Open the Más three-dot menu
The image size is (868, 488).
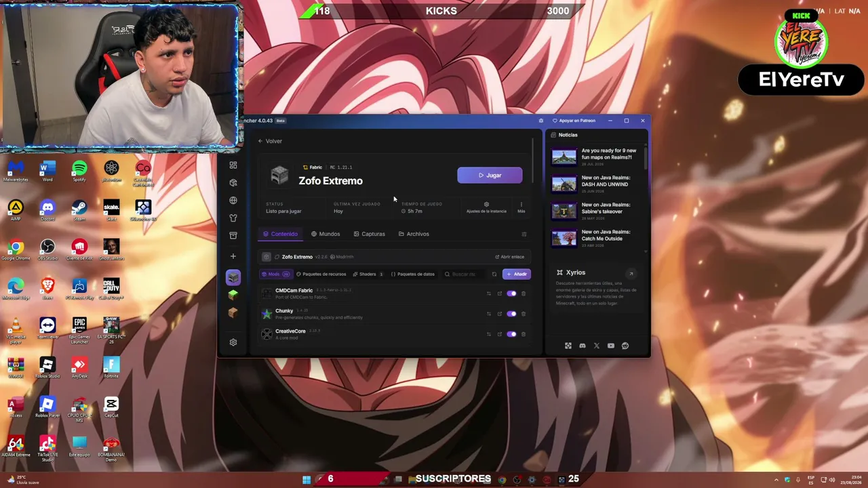521,207
